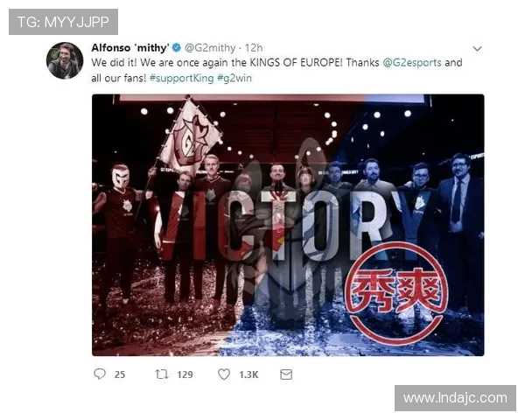Click the 129 retweets count
Image resolution: width=525 pixels, height=420 pixels.
(185, 374)
